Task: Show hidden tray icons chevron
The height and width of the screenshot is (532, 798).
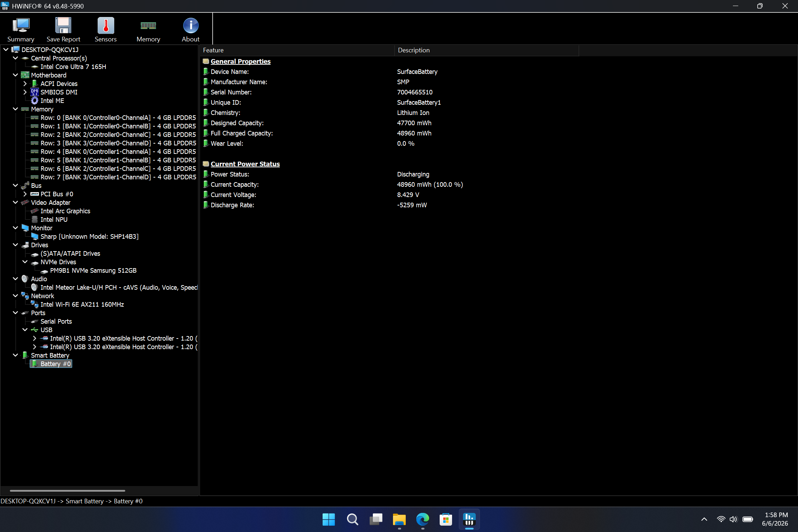Action: point(704,519)
